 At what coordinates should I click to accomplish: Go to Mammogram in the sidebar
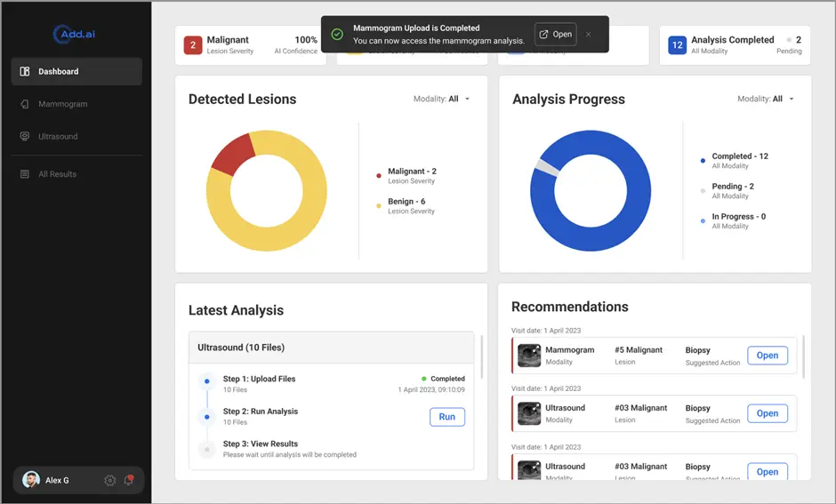pos(62,104)
